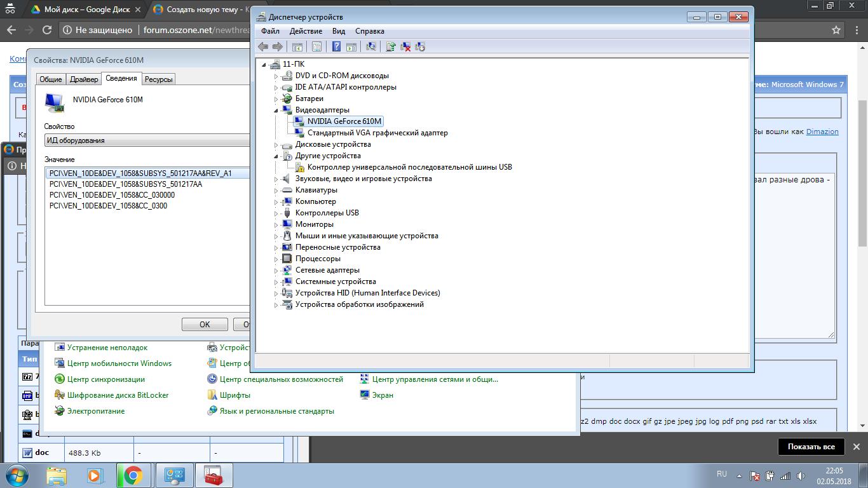The width and height of the screenshot is (868, 488).
Task: Reload the forum page in the browser
Action: pyautogui.click(x=46, y=30)
